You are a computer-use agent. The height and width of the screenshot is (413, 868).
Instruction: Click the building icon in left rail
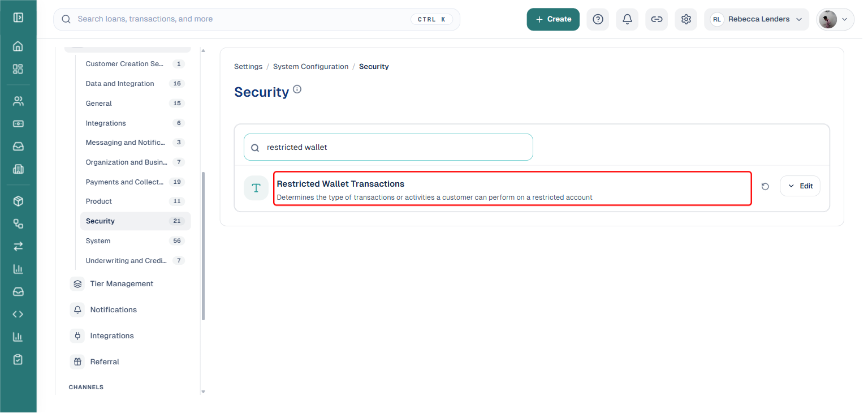click(x=18, y=169)
